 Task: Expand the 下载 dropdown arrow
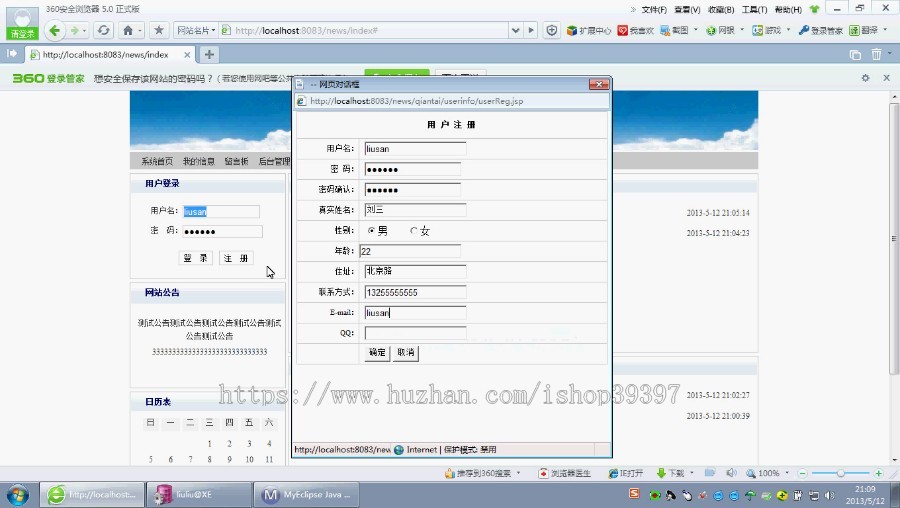pos(692,473)
